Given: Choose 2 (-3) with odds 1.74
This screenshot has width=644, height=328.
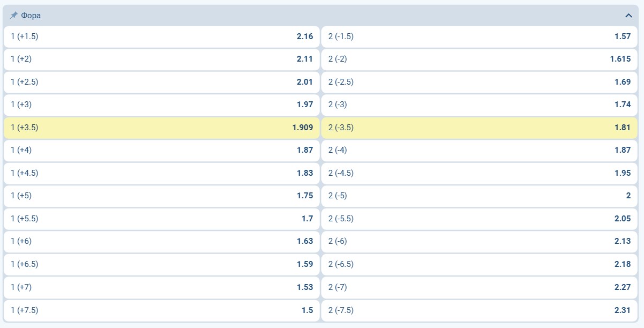Looking at the screenshot, I should [x=480, y=105].
